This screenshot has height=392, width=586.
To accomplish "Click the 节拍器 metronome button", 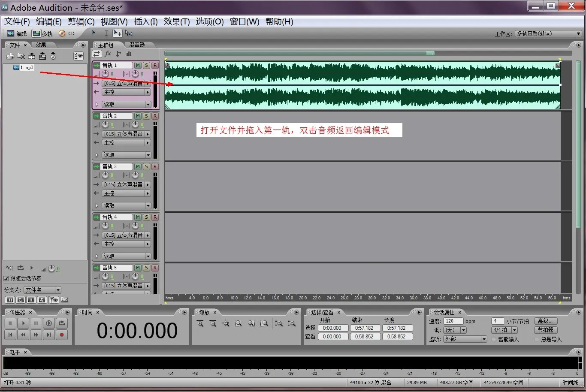I will click(546, 330).
